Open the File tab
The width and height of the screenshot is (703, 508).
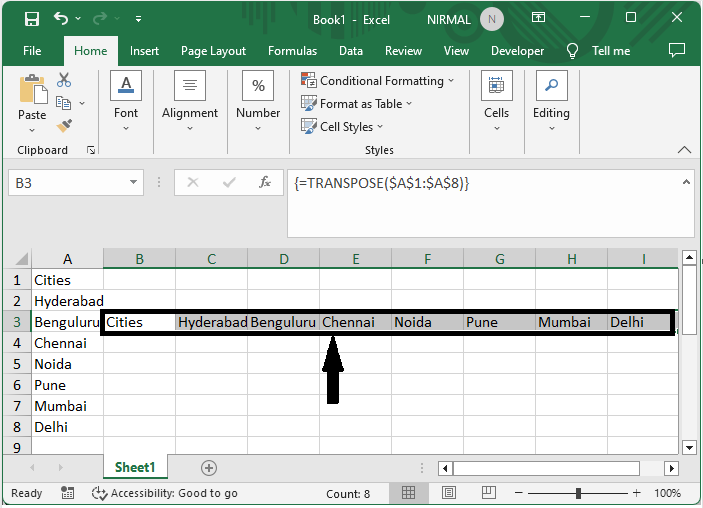point(32,51)
